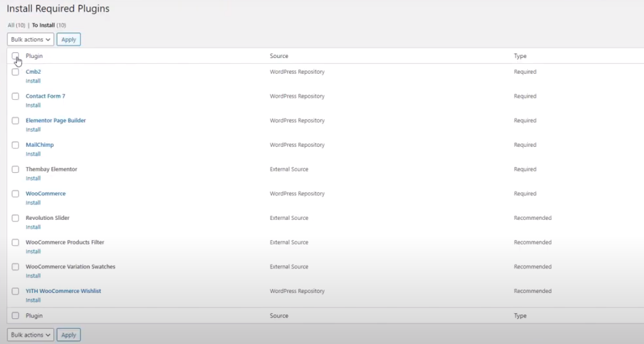Open the Contact Form 7 link
This screenshot has width=644, height=344.
point(45,96)
